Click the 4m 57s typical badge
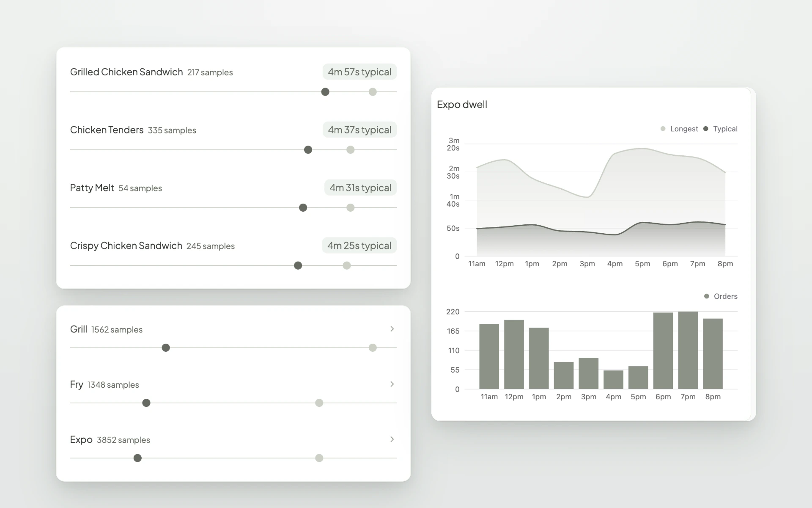The width and height of the screenshot is (812, 508). pos(359,72)
